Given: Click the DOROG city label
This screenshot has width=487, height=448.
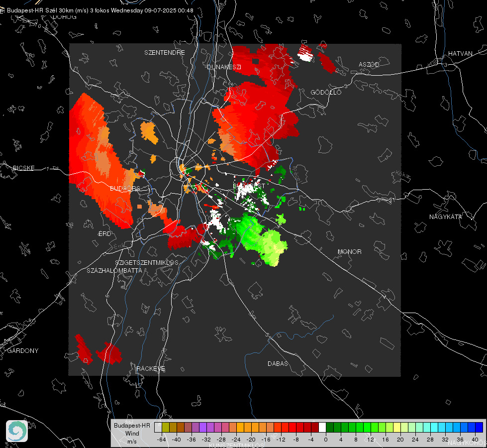Looking at the screenshot, I should coord(65,17).
